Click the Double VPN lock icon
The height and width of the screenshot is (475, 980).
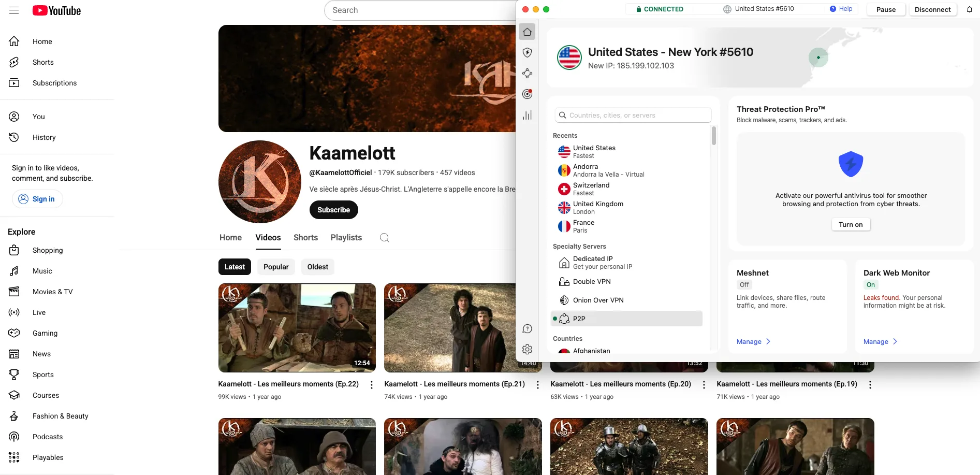click(x=564, y=282)
